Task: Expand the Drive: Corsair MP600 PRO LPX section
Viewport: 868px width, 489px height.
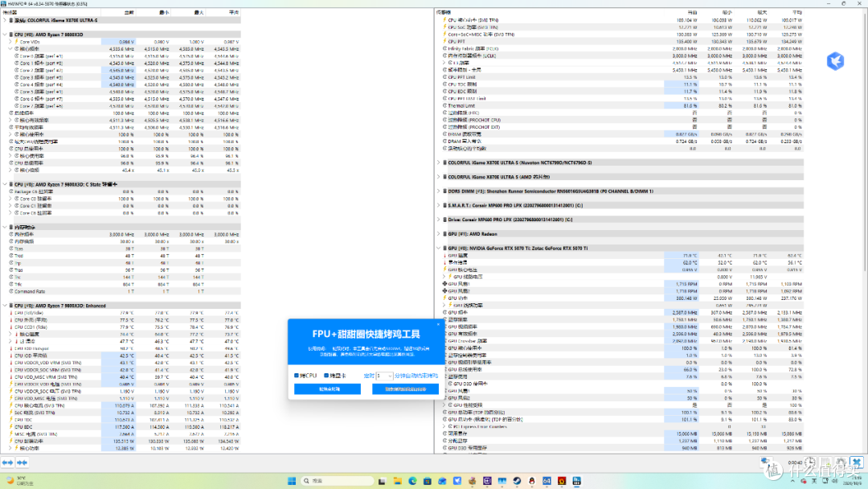Action: (x=439, y=220)
